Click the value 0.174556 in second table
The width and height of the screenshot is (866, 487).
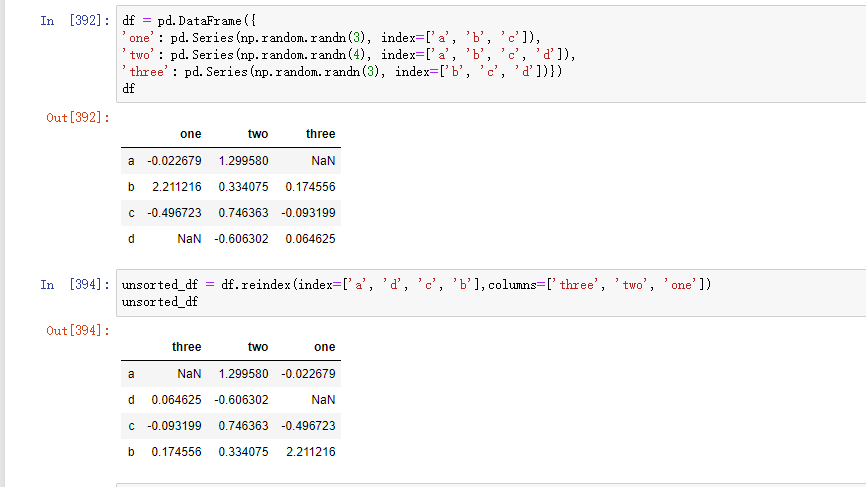coord(176,452)
